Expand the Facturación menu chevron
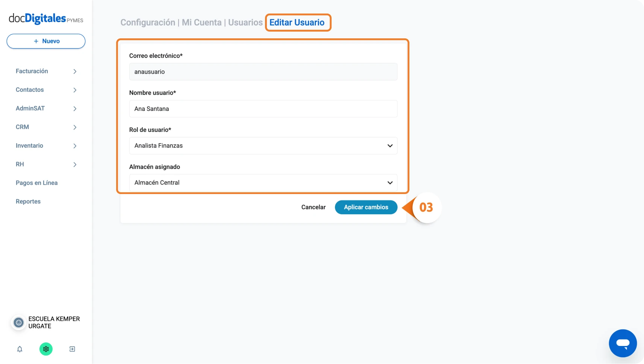644x364 pixels. (75, 71)
